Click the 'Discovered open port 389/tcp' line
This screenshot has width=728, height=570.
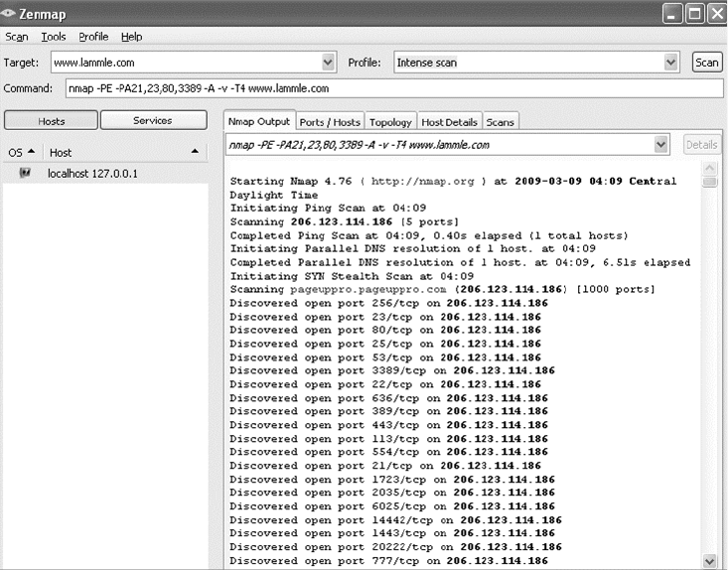click(x=388, y=411)
